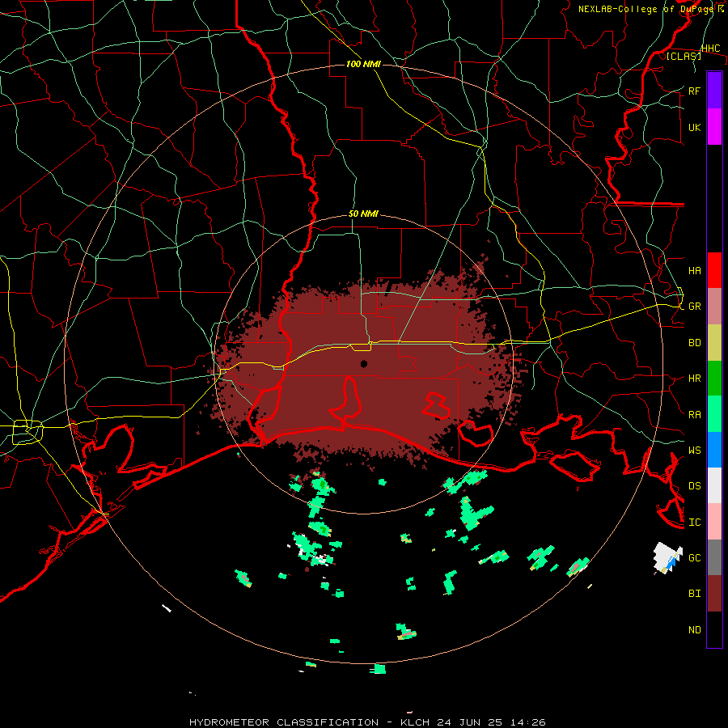Click the RF legend label
This screenshot has height=728, width=728.
click(694, 91)
